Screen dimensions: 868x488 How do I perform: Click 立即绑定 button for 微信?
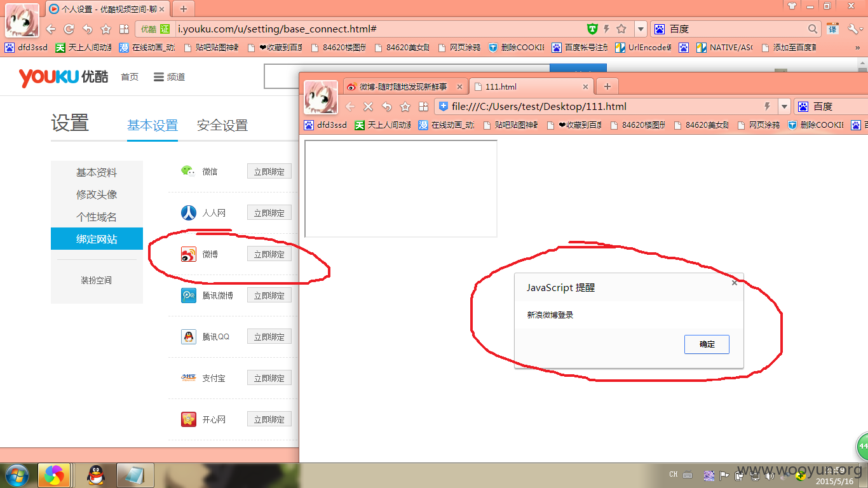[269, 171]
